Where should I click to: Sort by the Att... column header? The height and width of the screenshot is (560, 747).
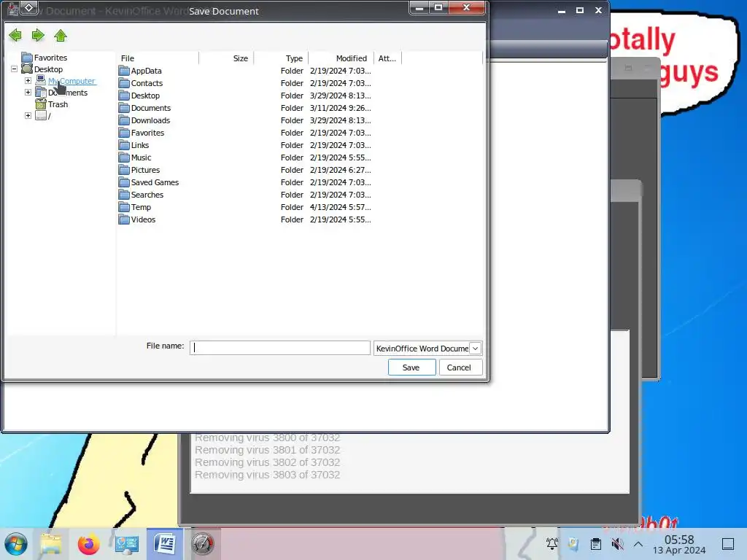click(x=388, y=58)
